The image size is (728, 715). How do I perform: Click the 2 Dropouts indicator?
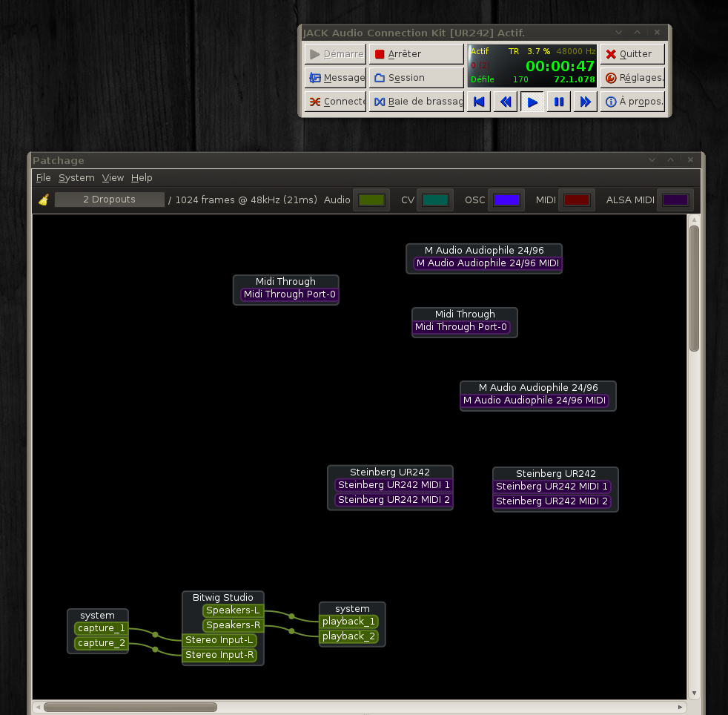point(110,200)
